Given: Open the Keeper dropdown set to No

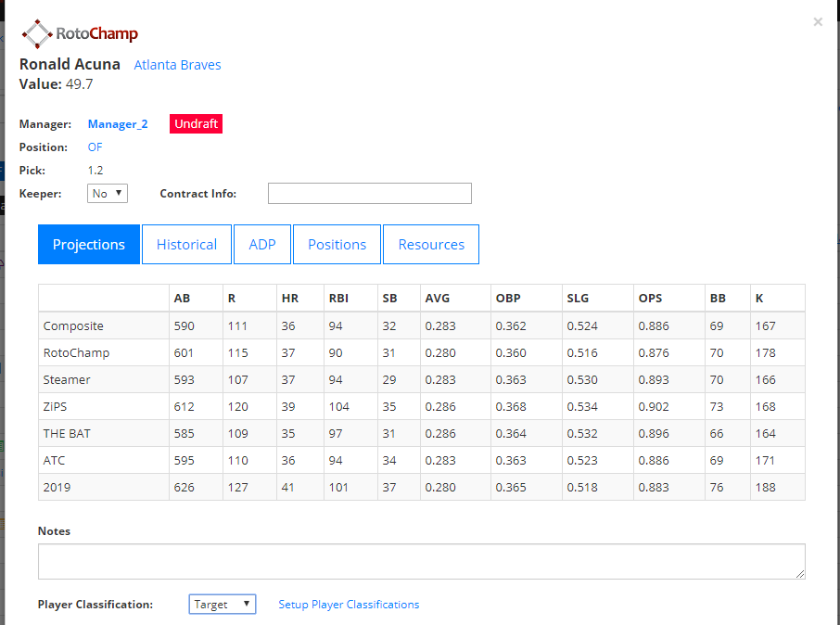Looking at the screenshot, I should (108, 194).
